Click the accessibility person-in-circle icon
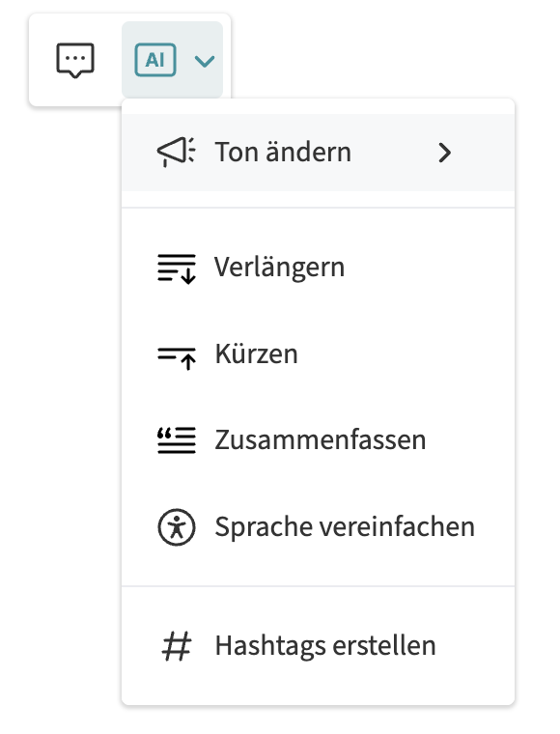This screenshot has height=734, width=560. [177, 527]
